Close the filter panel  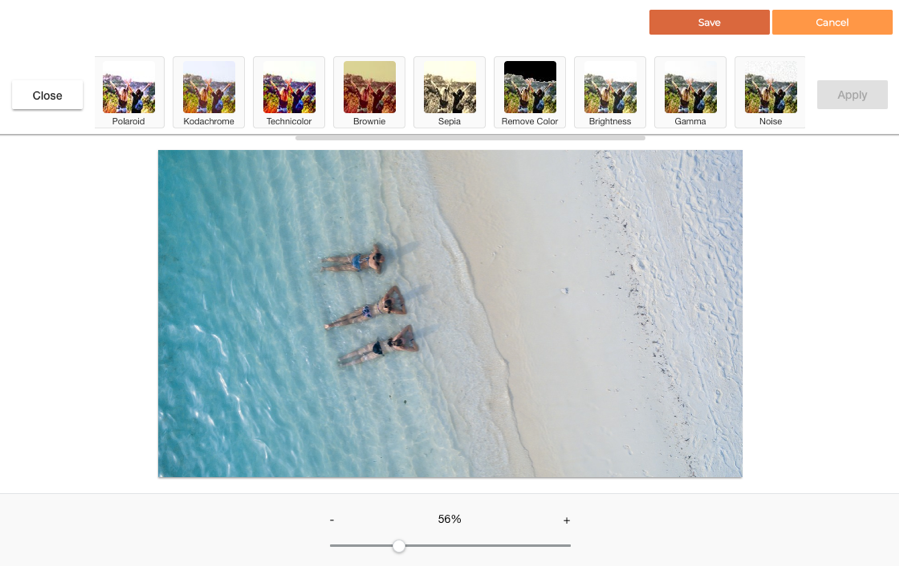[47, 95]
